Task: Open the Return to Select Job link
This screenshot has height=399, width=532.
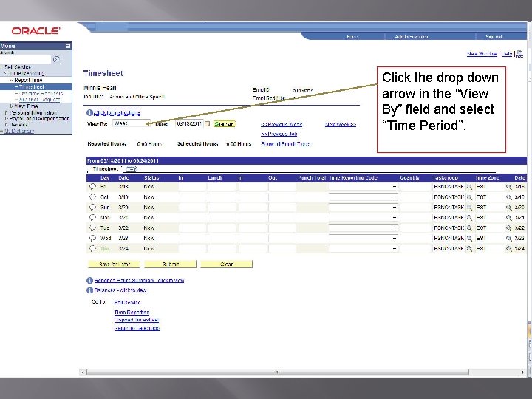Action: pos(137,328)
